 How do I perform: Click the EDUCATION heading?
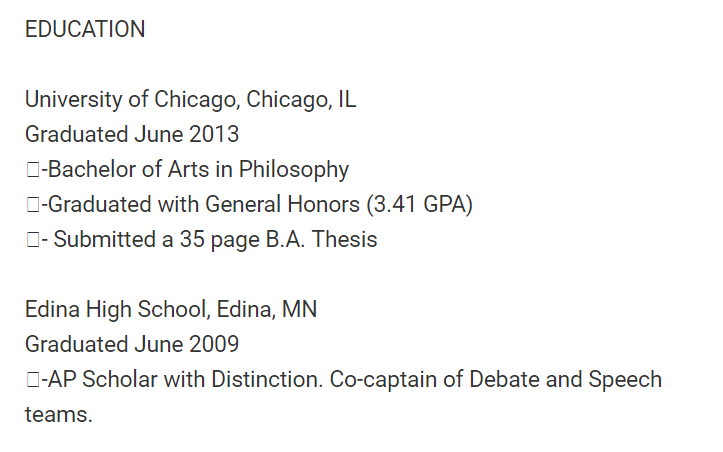point(85,30)
